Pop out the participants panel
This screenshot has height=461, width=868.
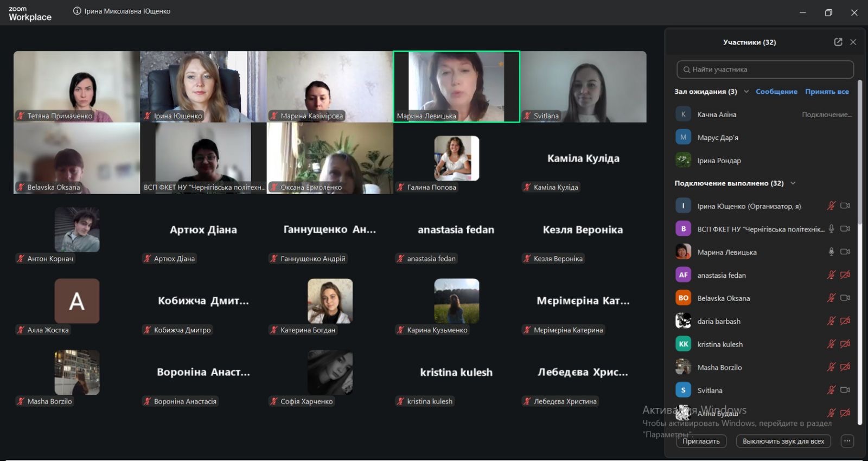point(838,42)
